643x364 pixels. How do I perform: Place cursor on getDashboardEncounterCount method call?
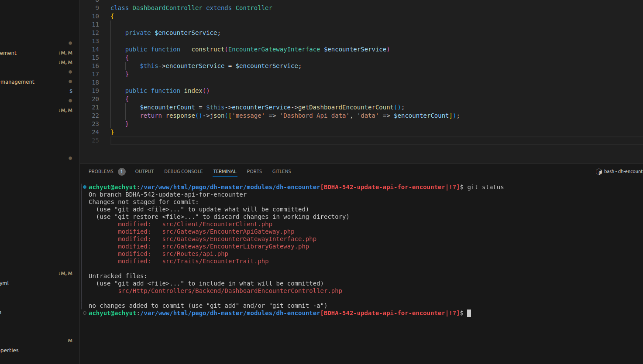[x=346, y=107]
